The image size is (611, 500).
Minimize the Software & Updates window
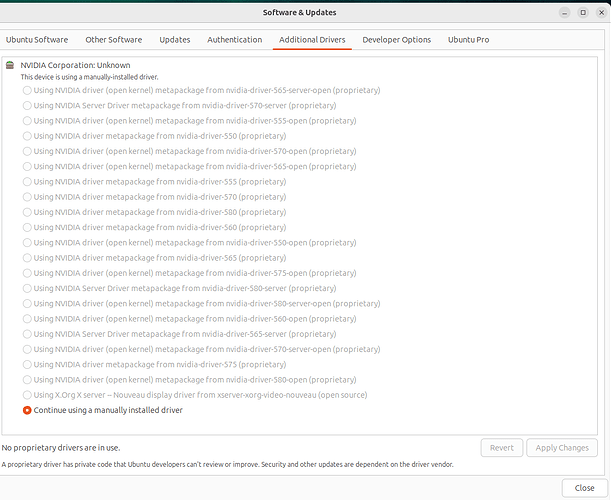pyautogui.click(x=564, y=12)
